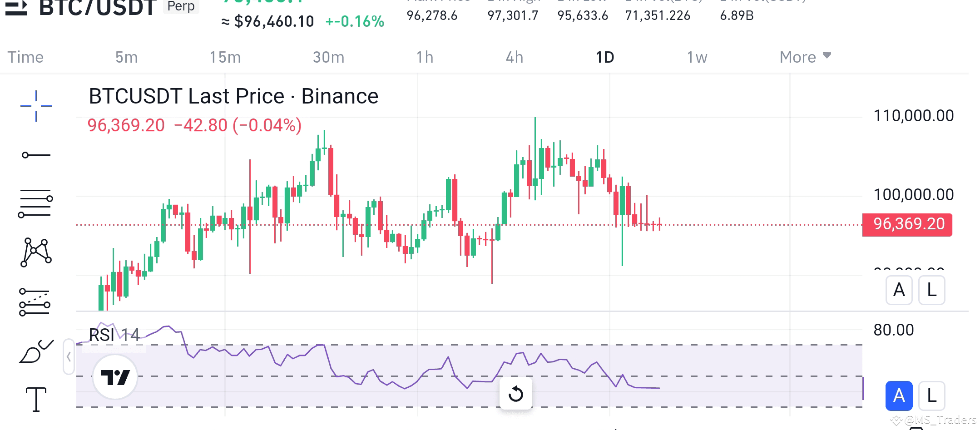
Task: Switch to the 4h timeframe tab
Action: [x=515, y=57]
